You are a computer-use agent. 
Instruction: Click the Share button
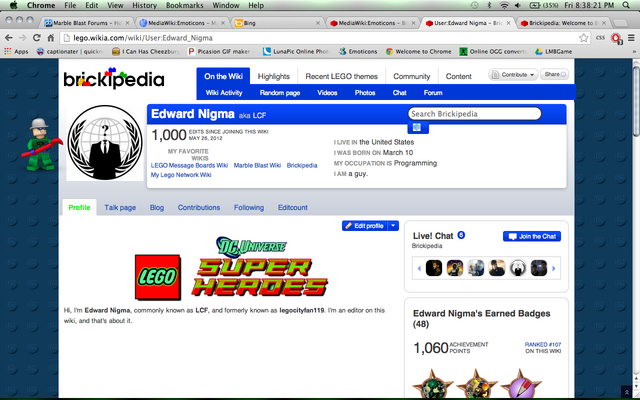pos(554,74)
